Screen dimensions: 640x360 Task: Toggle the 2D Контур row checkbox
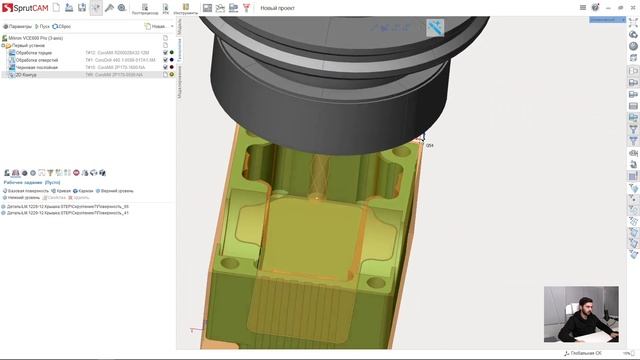click(165, 75)
